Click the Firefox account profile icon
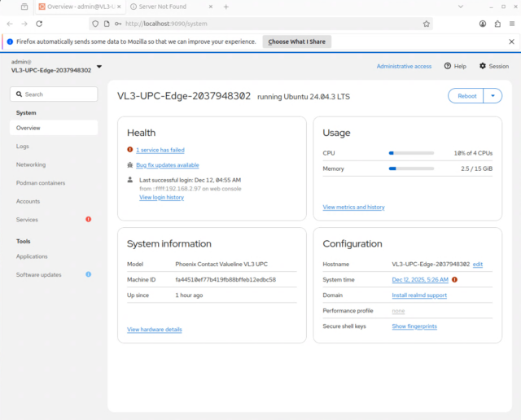The image size is (521, 420). pos(484,24)
